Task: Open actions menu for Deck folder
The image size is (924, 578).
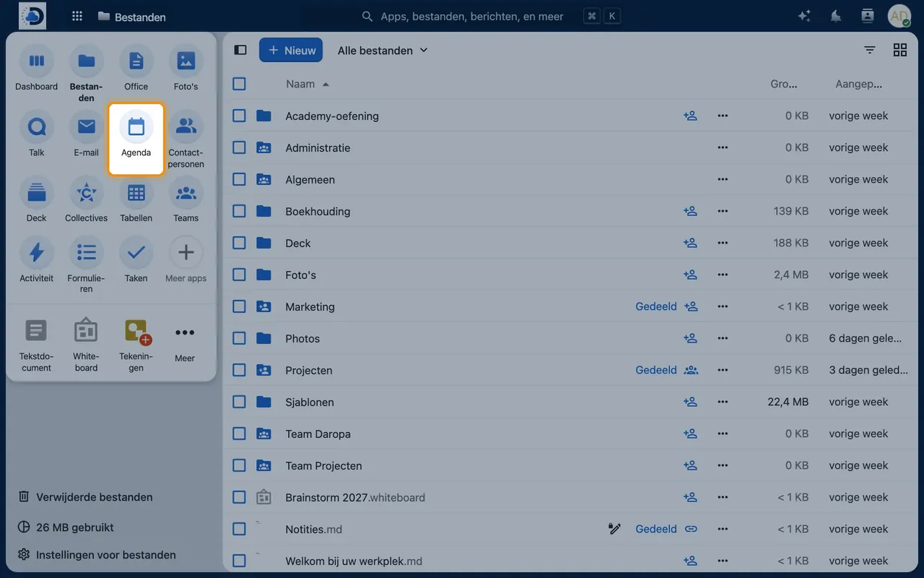Action: (x=723, y=243)
